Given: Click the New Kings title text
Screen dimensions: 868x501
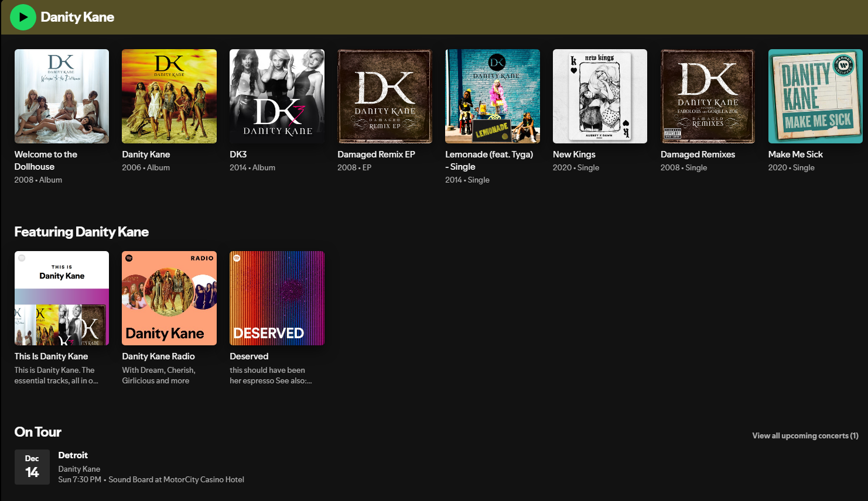Looking at the screenshot, I should [x=574, y=155].
